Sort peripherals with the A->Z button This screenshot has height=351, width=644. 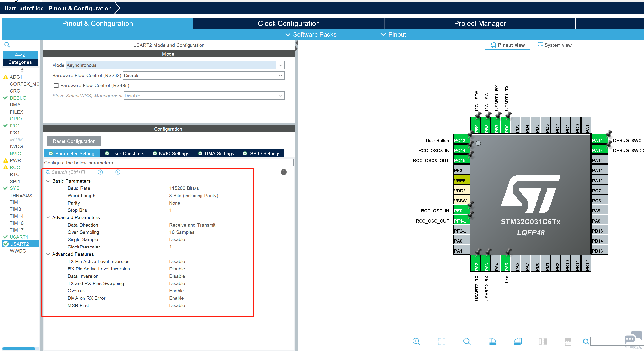(20, 55)
